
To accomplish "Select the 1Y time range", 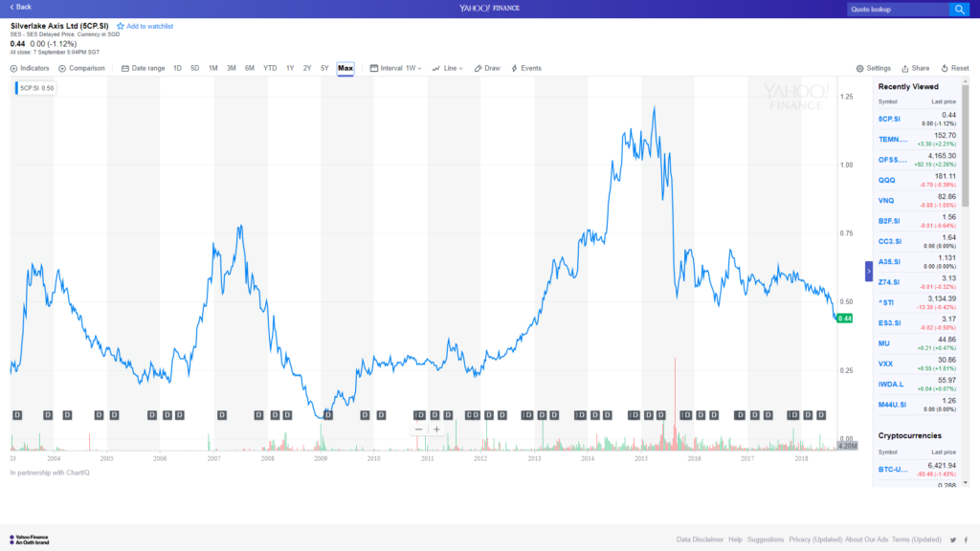I will (290, 68).
